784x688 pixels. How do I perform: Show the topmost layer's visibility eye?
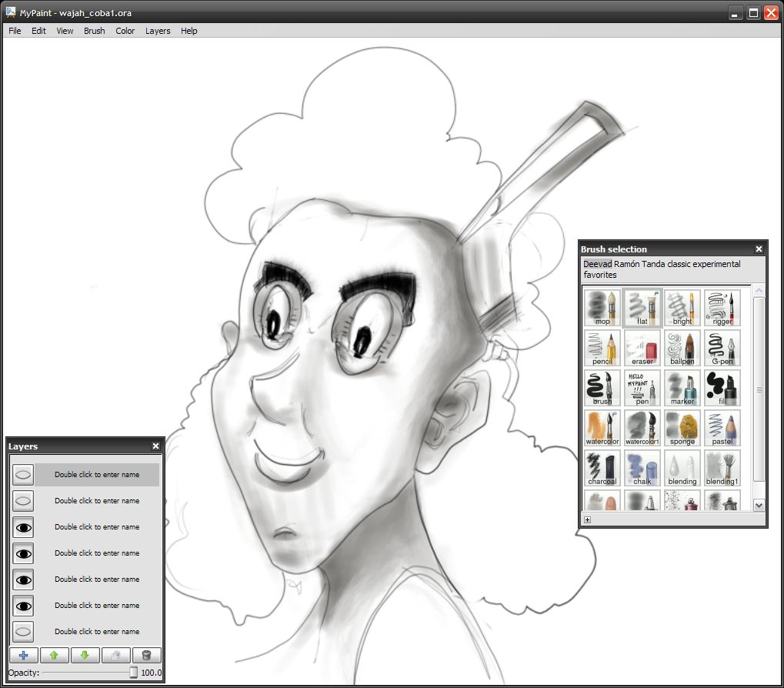coord(23,474)
